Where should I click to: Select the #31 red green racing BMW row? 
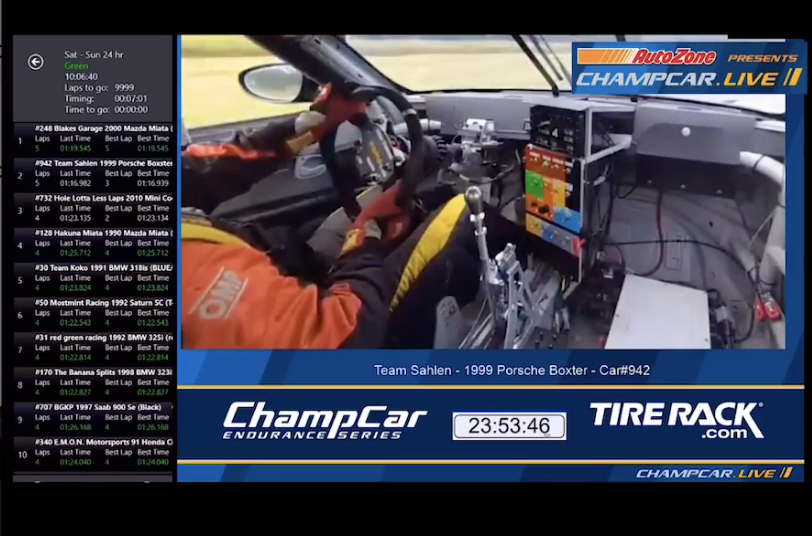(x=93, y=349)
